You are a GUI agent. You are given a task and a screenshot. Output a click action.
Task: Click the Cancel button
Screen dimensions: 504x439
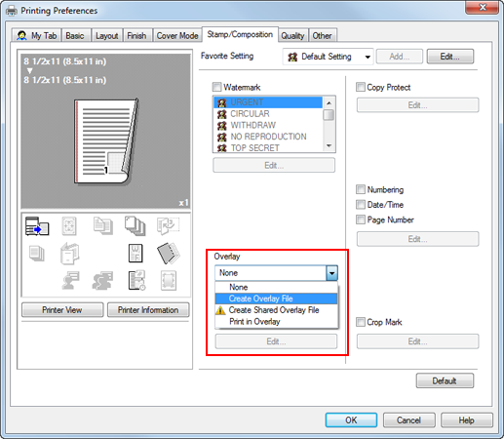[408, 420]
